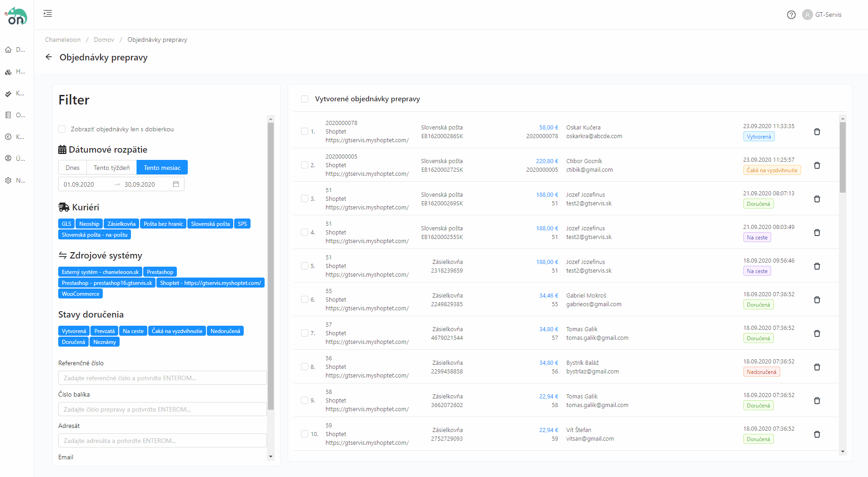This screenshot has width=868, height=477.
Task: Select the Tento mesiac date range
Action: click(162, 168)
